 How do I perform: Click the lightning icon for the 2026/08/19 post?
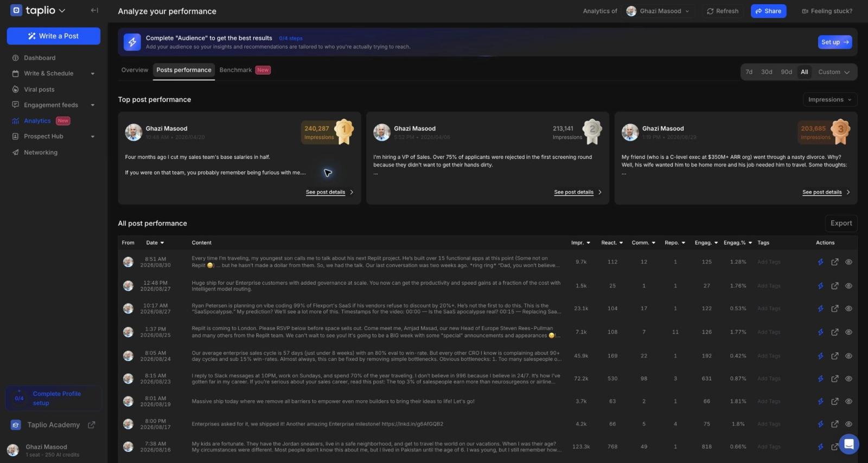tap(820, 402)
